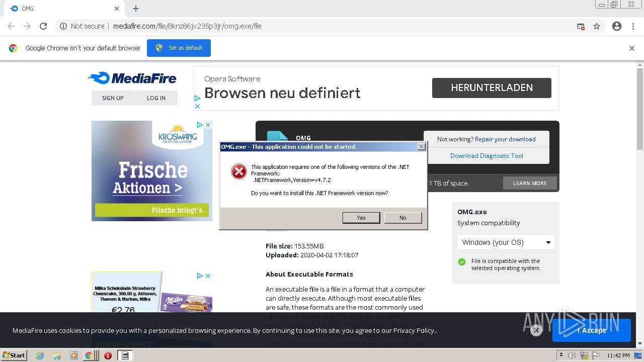Open a new browser tab
Viewport: 644px width, 362px height.
(136, 9)
